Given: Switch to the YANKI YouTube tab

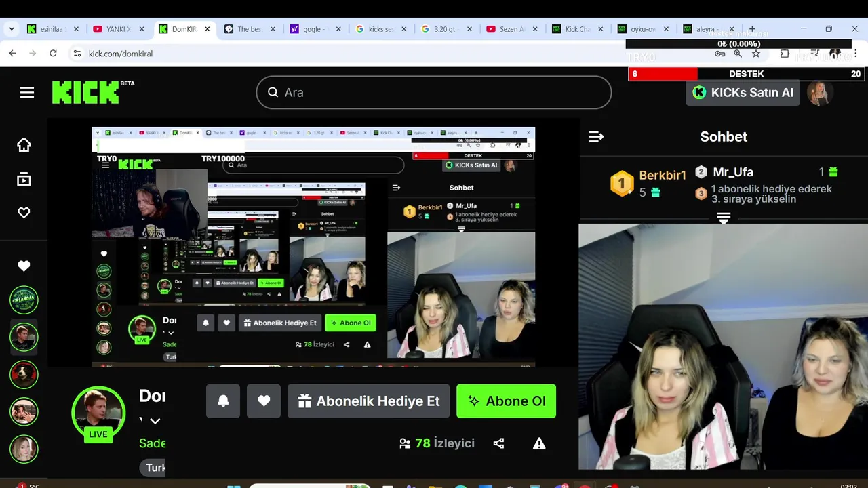Looking at the screenshot, I should [x=119, y=29].
